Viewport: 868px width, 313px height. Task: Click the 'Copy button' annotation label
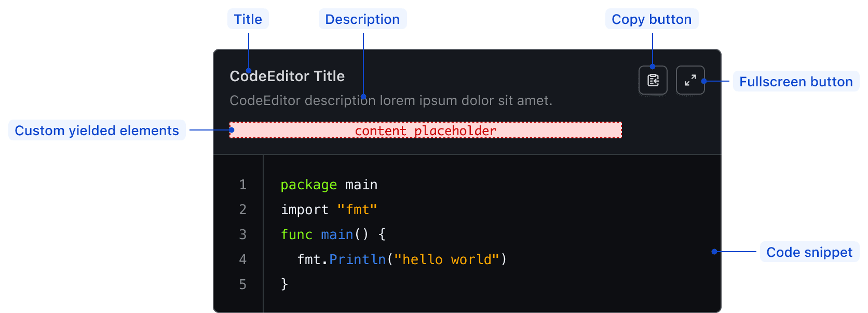point(652,19)
